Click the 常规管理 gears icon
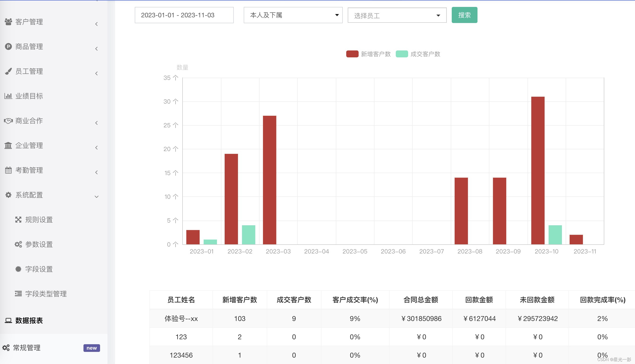 coord(6,348)
